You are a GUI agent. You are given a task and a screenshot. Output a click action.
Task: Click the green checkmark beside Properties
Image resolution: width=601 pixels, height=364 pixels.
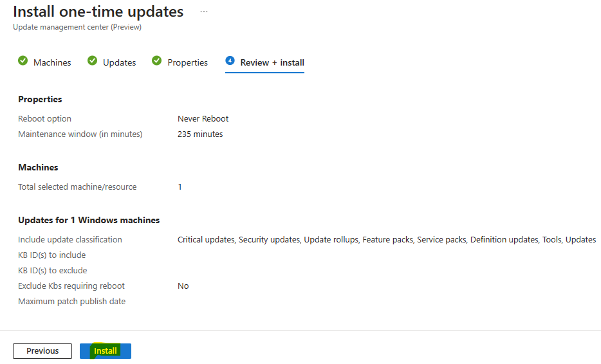[157, 60]
